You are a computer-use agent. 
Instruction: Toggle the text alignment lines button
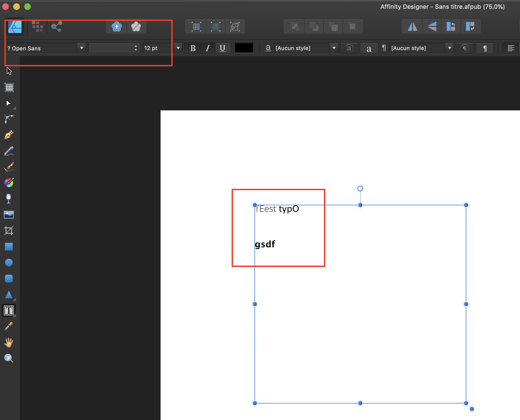click(511, 48)
